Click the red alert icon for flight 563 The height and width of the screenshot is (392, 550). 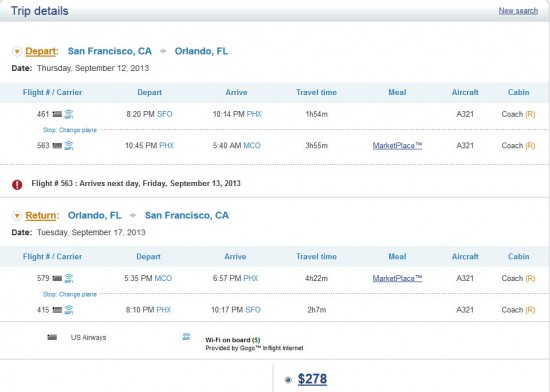click(17, 184)
